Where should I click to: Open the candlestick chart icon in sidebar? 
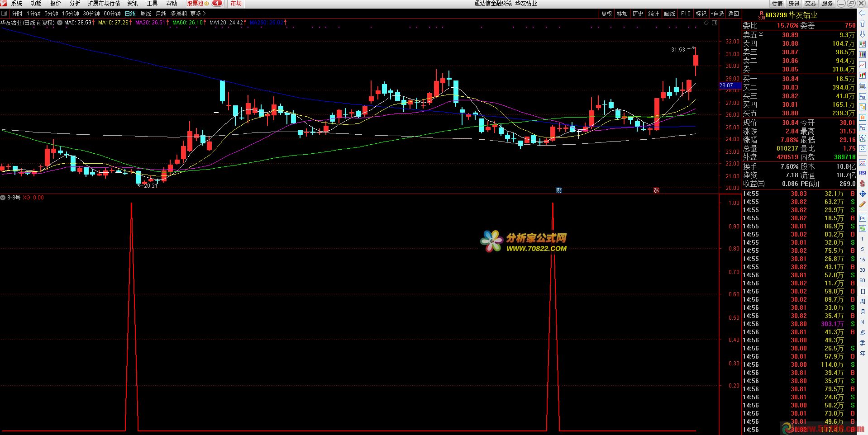(863, 75)
